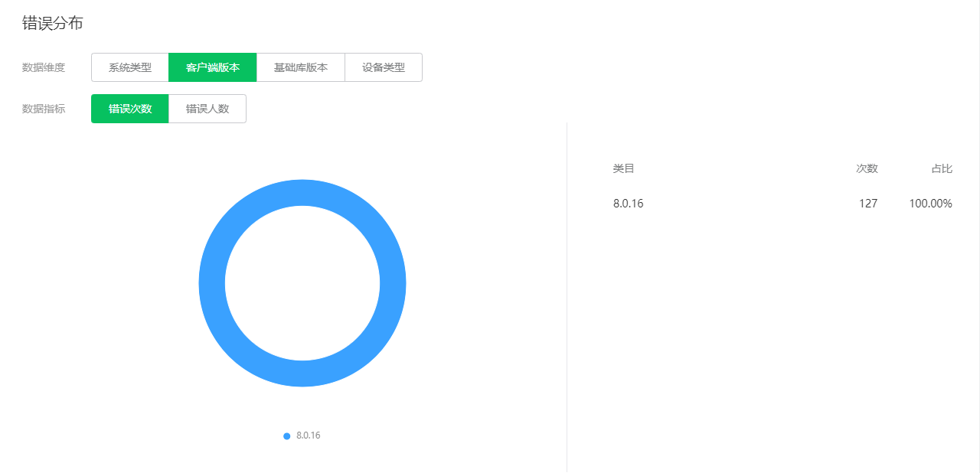
Task: Select the 客户端版本 dimension tab
Action: [213, 67]
